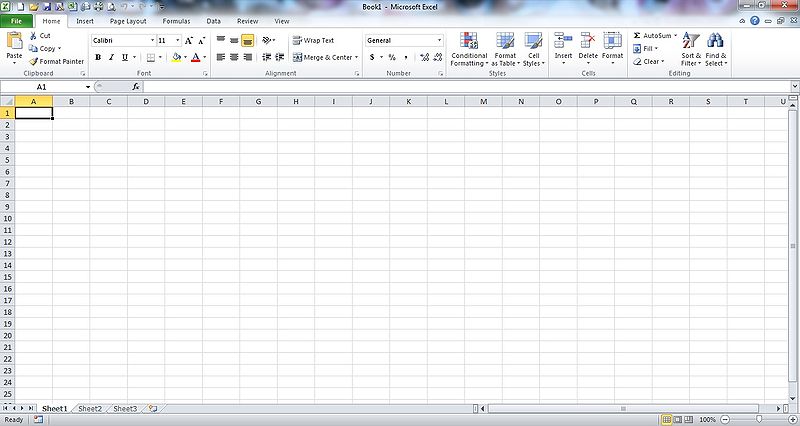Image resolution: width=800 pixels, height=426 pixels.
Task: Expand the Name Box dropdown arrow
Action: tap(88, 87)
